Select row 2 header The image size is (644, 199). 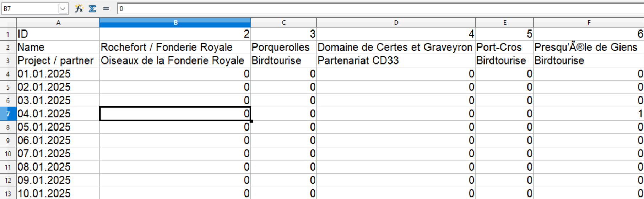coord(8,48)
